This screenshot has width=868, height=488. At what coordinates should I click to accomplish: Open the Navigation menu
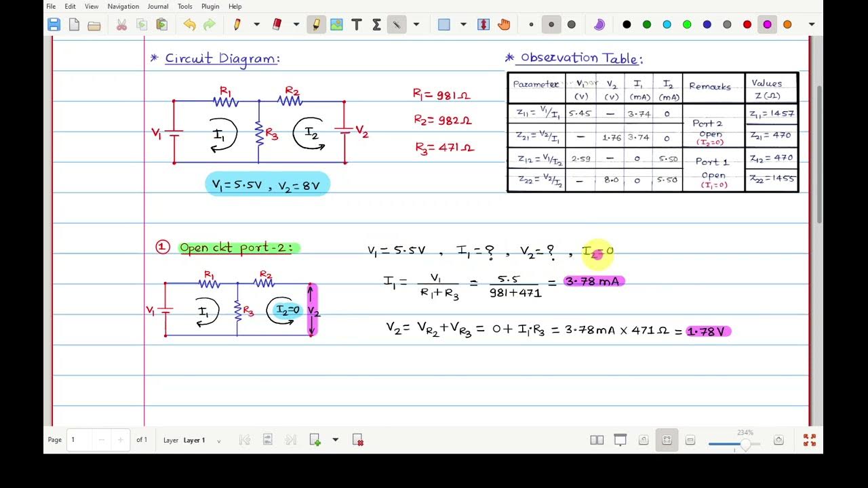point(123,6)
